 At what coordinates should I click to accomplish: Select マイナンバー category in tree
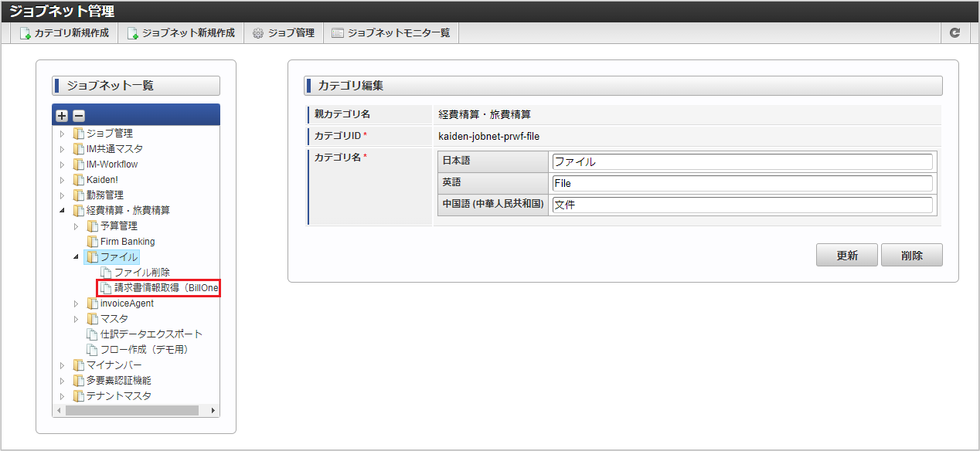pos(114,365)
